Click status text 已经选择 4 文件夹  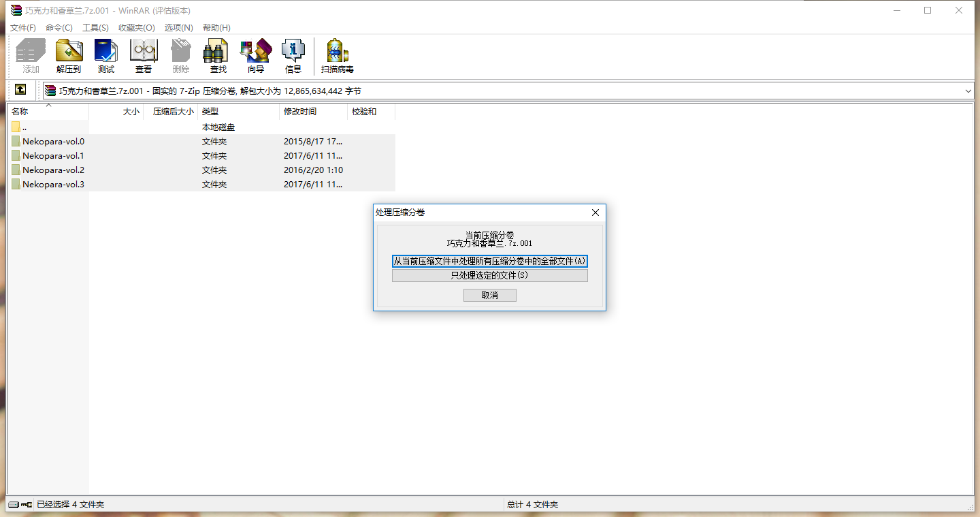71,505
